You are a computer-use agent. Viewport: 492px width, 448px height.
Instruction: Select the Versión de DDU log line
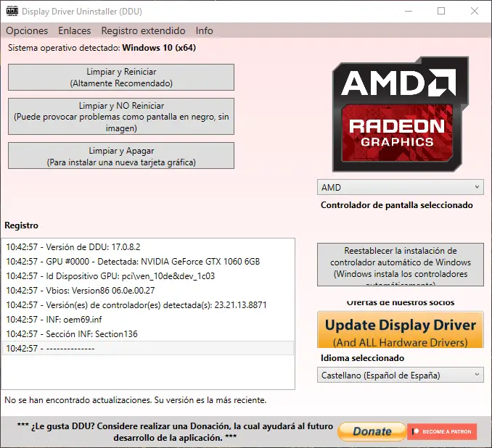[x=73, y=246]
